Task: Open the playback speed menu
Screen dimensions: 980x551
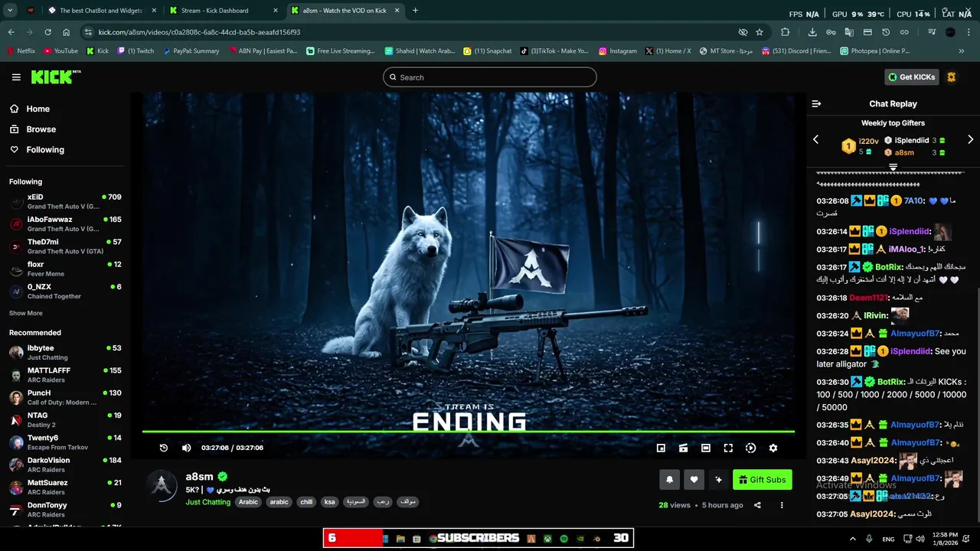Action: [750, 448]
